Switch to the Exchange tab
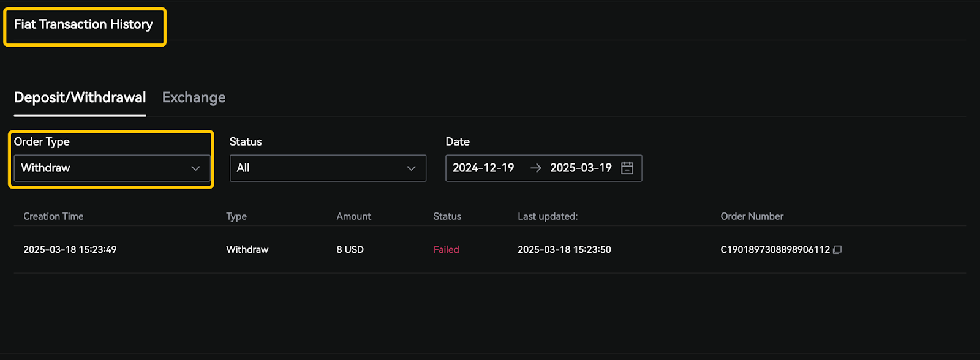The width and height of the screenshot is (980, 360). click(194, 97)
